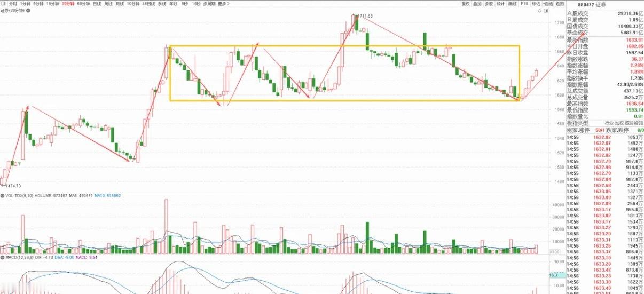The width and height of the screenshot is (644, 294).
Task: Click the 统计 statistics button
Action: pos(500,3)
